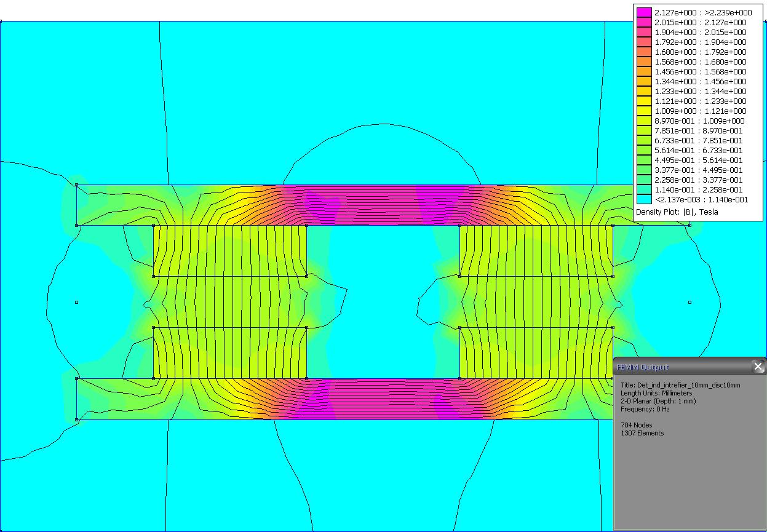This screenshot has width=767, height=532.
Task: Click the swatch beside 3.377e-001 : 4.495e-001
Action: pyautogui.click(x=644, y=170)
